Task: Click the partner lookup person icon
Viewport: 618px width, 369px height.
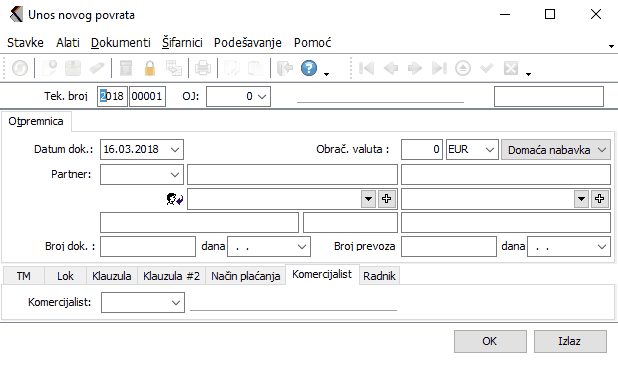Action: [175, 199]
